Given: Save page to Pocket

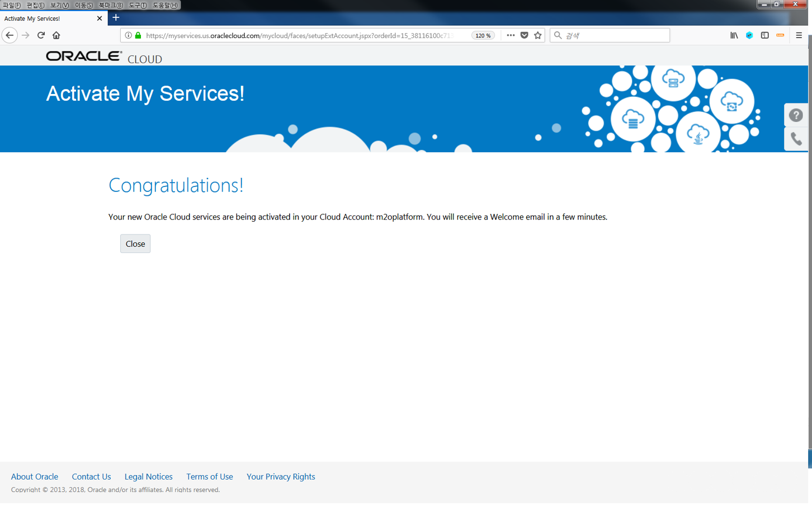Looking at the screenshot, I should pyautogui.click(x=524, y=35).
